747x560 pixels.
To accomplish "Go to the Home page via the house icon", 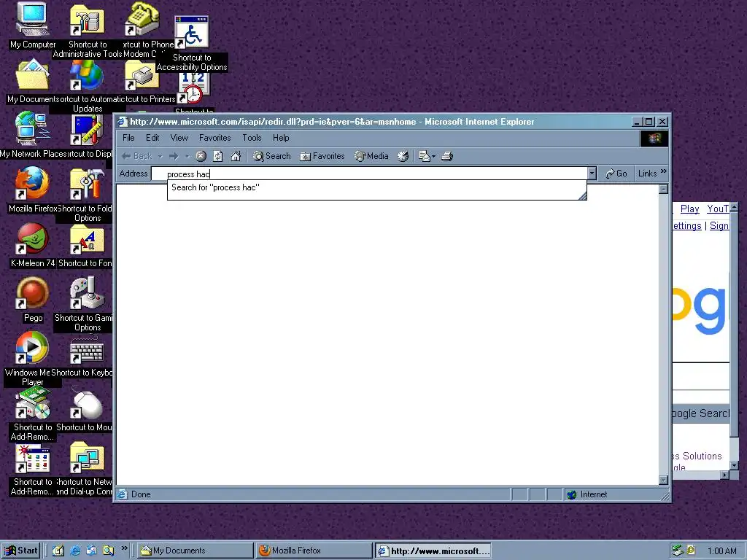I will (236, 156).
